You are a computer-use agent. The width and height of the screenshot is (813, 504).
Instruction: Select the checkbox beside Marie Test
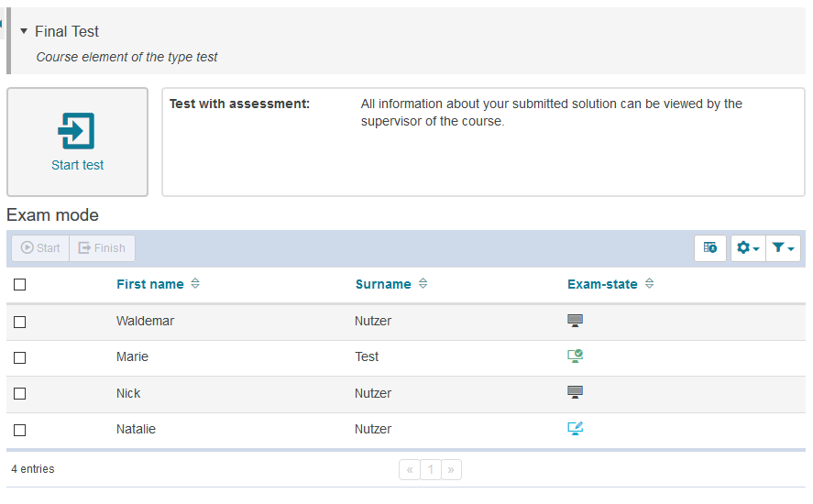click(x=20, y=357)
